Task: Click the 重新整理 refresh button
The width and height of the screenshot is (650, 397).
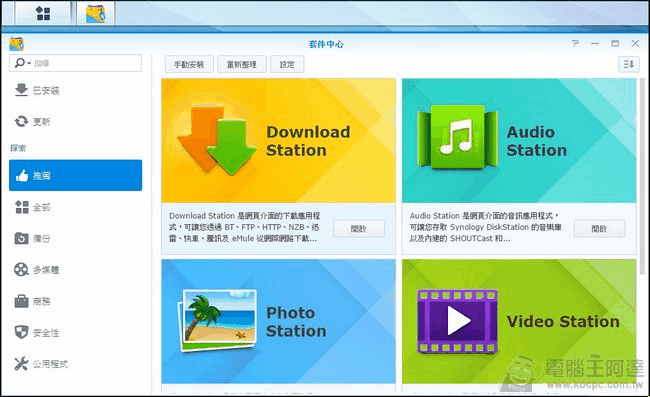Action: click(242, 64)
